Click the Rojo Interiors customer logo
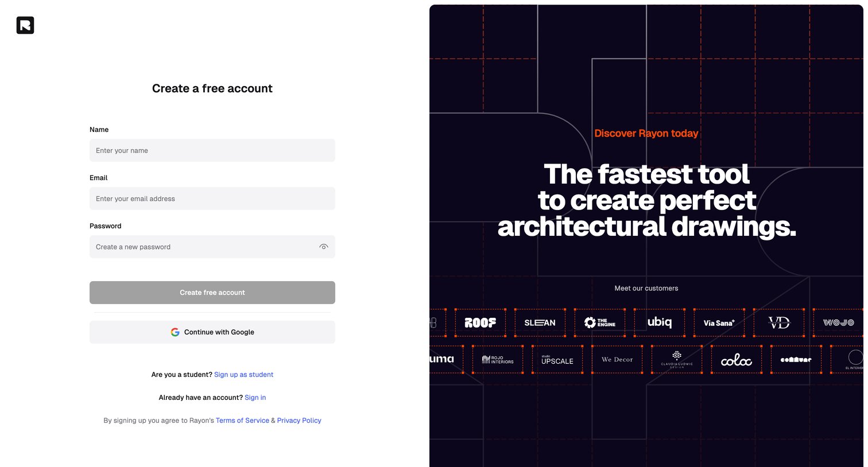Viewport: 868px width, 467px height. point(498,359)
